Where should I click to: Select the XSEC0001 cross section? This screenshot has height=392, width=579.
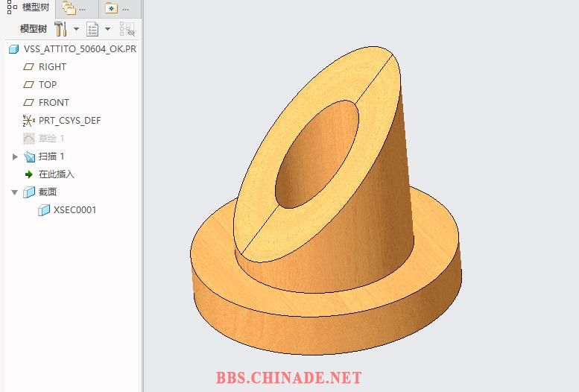pyautogui.click(x=75, y=210)
